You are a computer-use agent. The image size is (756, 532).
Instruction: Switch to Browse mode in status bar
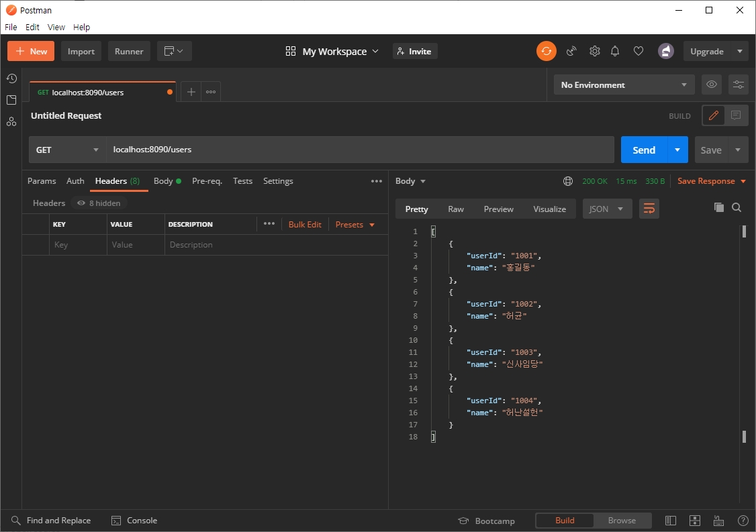622,521
